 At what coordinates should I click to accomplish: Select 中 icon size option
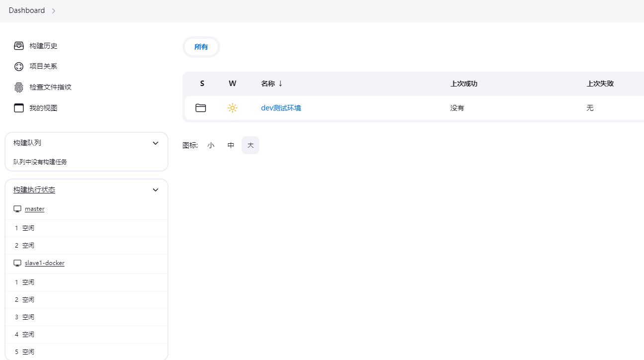(230, 145)
